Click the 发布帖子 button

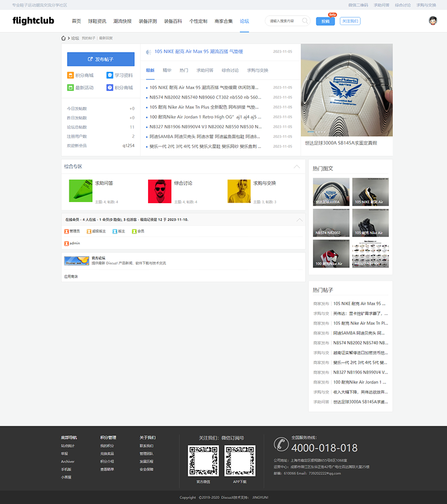[x=101, y=59]
